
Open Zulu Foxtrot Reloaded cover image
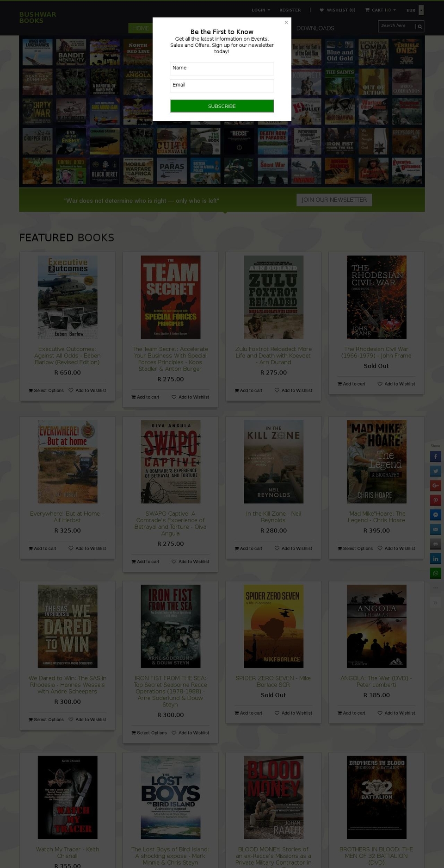coord(273,297)
